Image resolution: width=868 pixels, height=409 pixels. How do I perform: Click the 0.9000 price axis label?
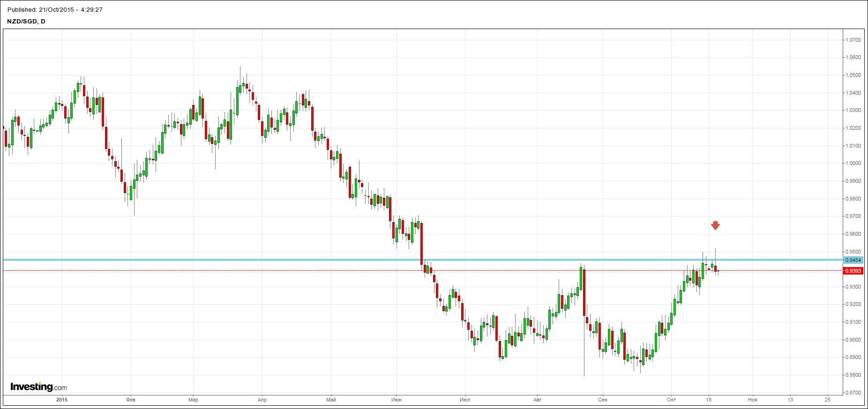pyautogui.click(x=852, y=340)
